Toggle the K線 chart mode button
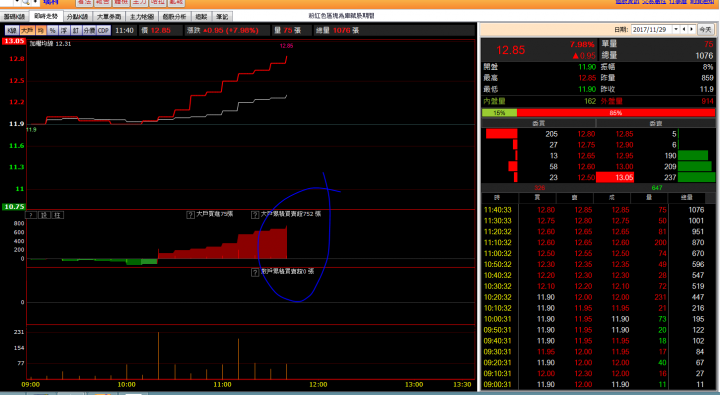Screen dimensions: 720x395 pyautogui.click(x=12, y=30)
